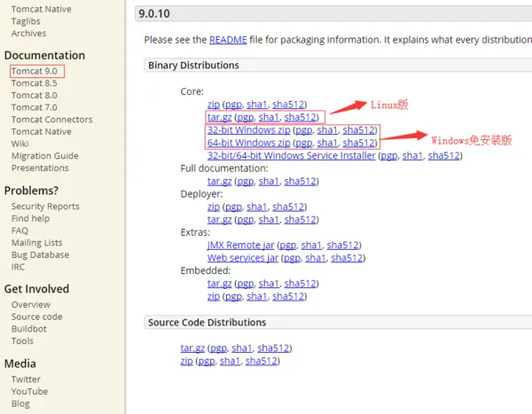The image size is (532, 414).
Task: Open the Presentations link
Action: click(40, 168)
